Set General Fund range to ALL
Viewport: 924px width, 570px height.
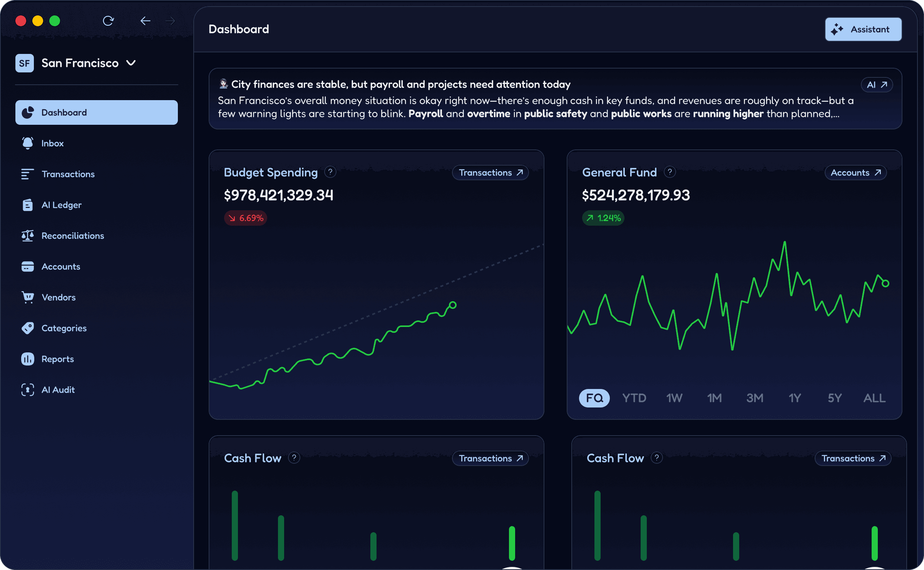[x=874, y=398]
